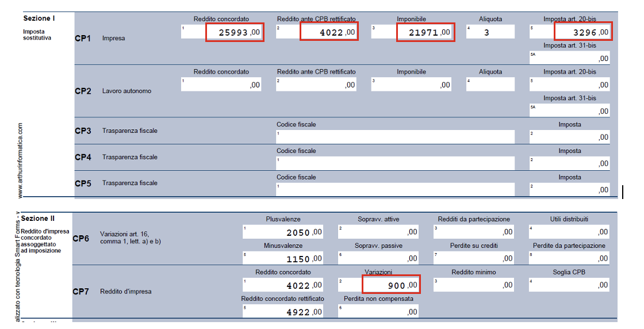Select the empty CP1 Imposta art. 31-bis field
Image resolution: width=644 pixels, height=329 pixels.
(x=570, y=58)
